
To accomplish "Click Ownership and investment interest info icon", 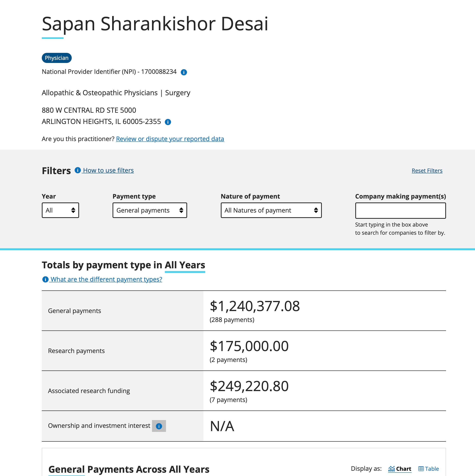I will [159, 426].
